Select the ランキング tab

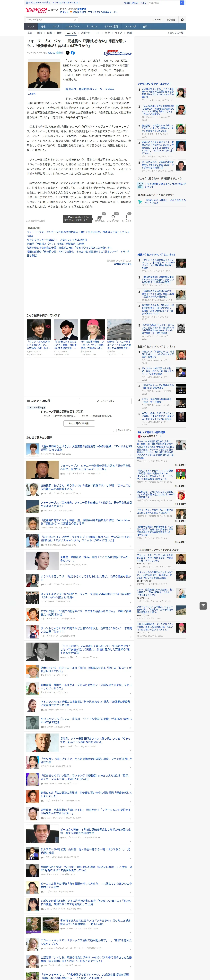tap(130, 27)
